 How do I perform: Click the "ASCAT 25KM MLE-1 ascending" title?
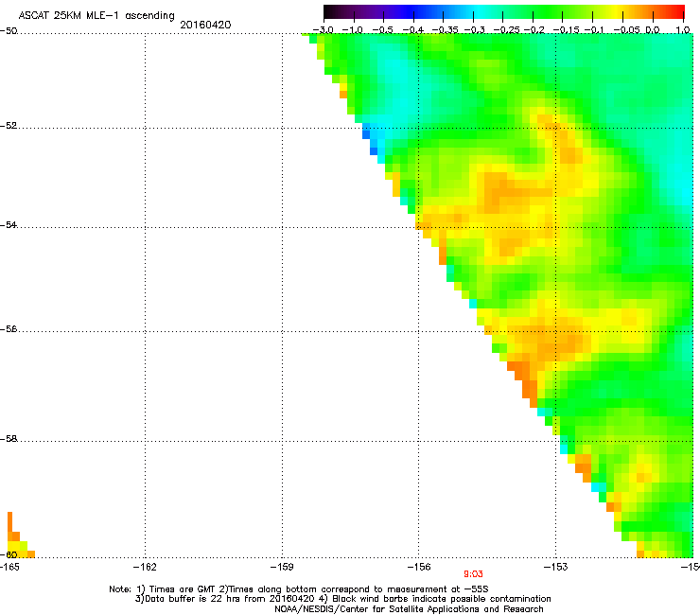[96, 16]
